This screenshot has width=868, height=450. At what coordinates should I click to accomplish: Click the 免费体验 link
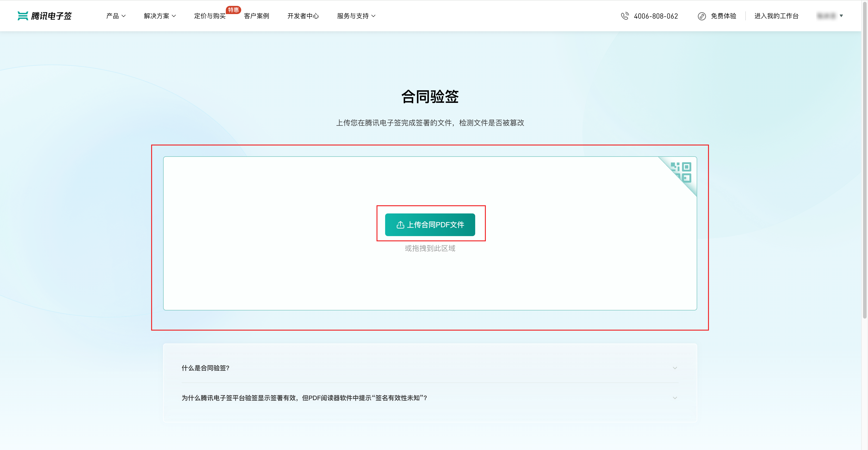point(723,16)
